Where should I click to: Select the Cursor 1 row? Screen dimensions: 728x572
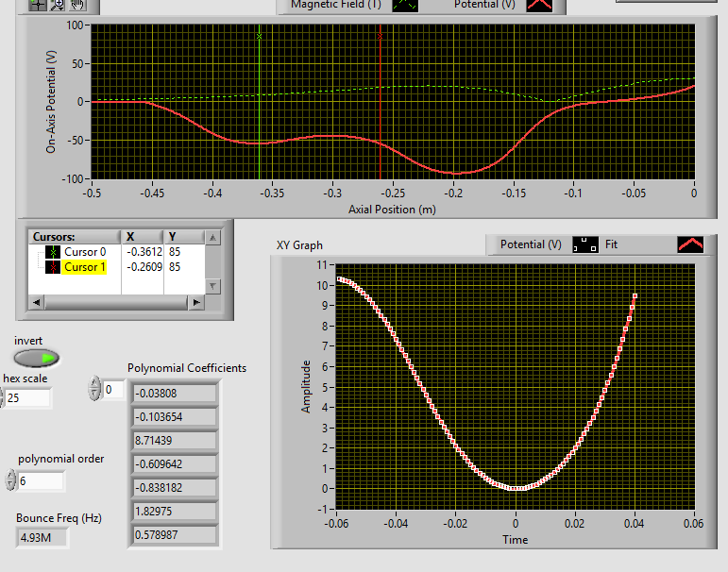[x=84, y=267]
